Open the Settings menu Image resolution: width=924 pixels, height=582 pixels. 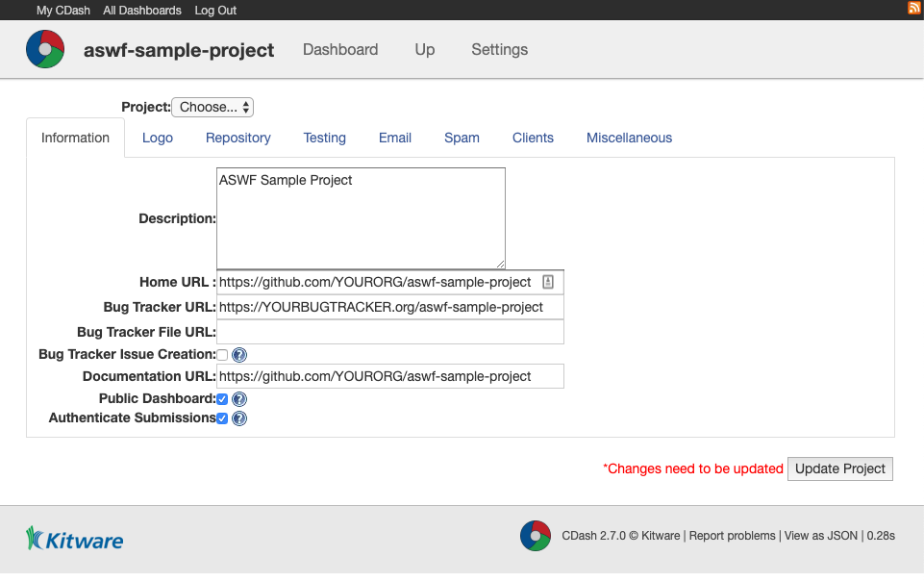pyautogui.click(x=500, y=49)
